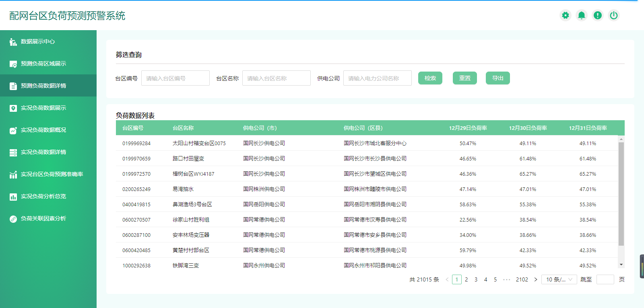Click the 重置 reset button
Screen dimensions: 644x308
465,78
